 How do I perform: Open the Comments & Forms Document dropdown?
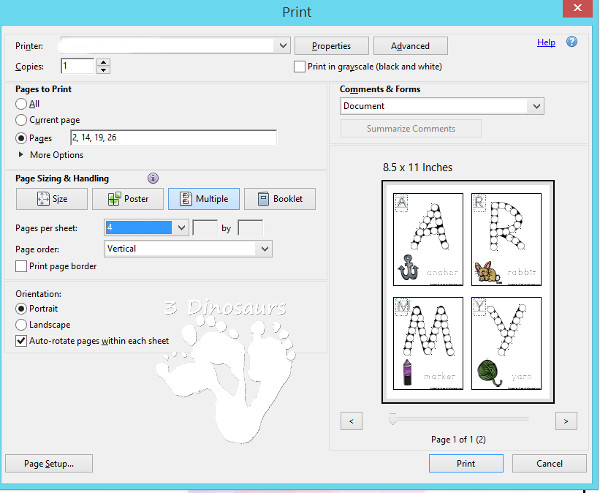coord(537,106)
